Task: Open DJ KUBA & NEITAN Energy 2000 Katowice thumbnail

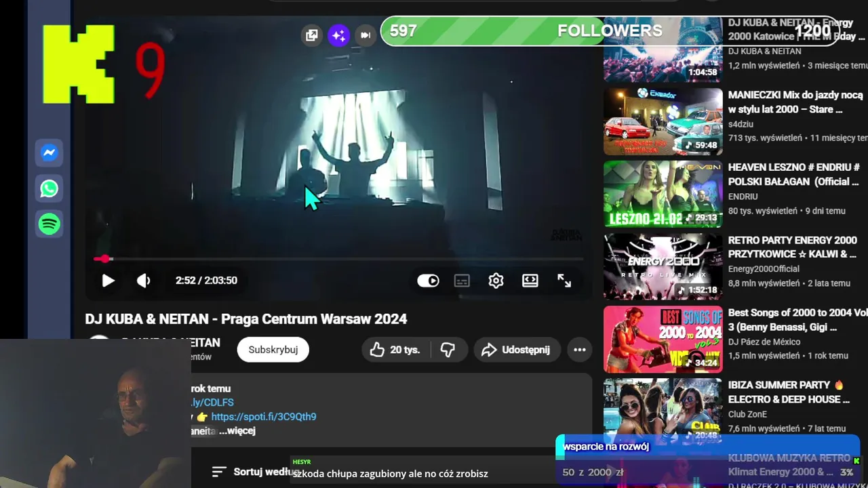Action: [x=663, y=49]
